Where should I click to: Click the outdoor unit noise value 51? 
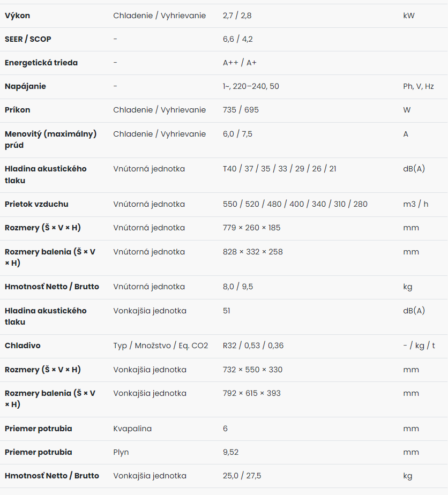click(226, 311)
